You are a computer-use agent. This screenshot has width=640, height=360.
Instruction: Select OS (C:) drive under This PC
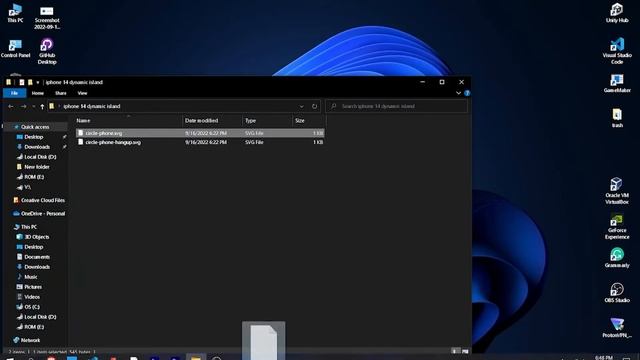32,307
